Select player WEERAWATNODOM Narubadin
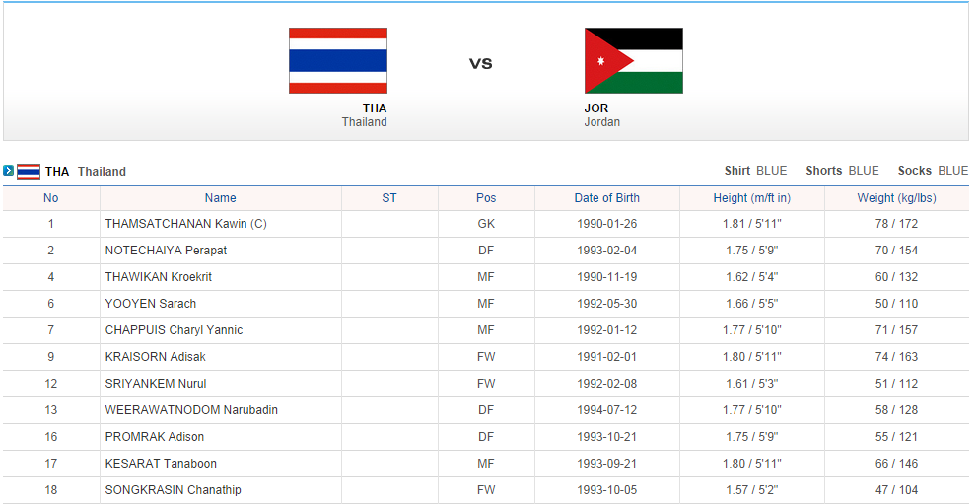 (x=191, y=410)
